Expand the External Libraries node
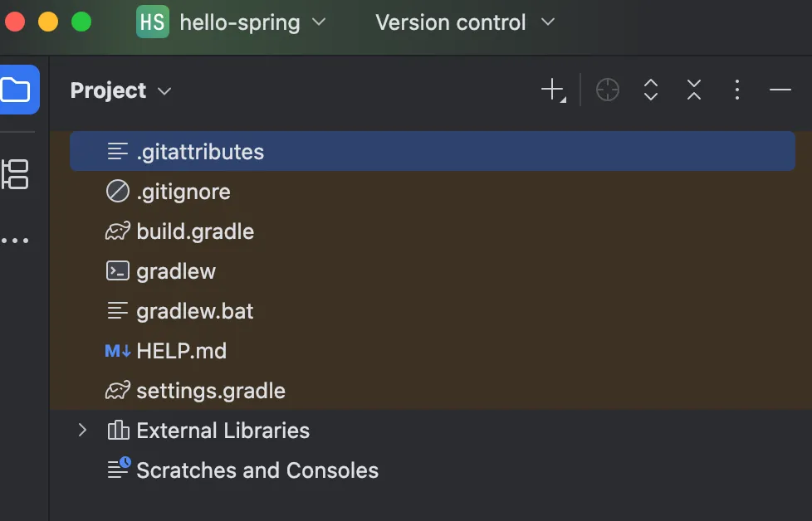The width and height of the screenshot is (812, 521). coord(82,430)
